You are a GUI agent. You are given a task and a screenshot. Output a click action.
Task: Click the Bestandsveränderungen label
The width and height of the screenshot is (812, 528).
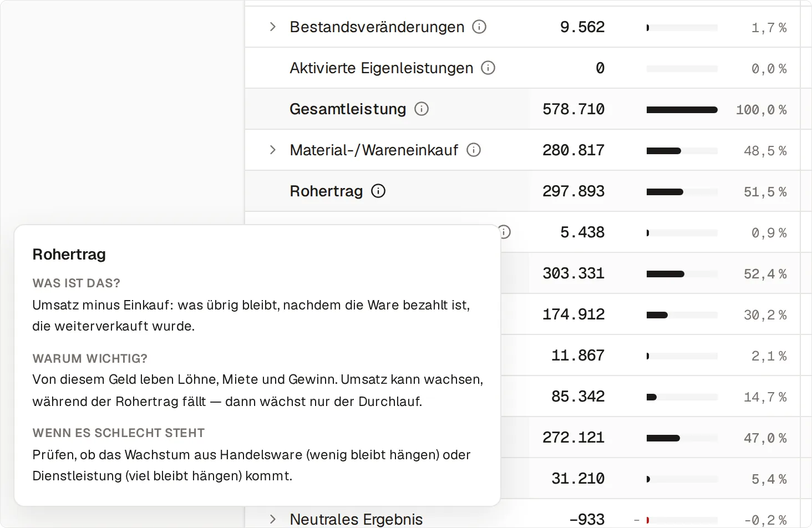tap(377, 27)
